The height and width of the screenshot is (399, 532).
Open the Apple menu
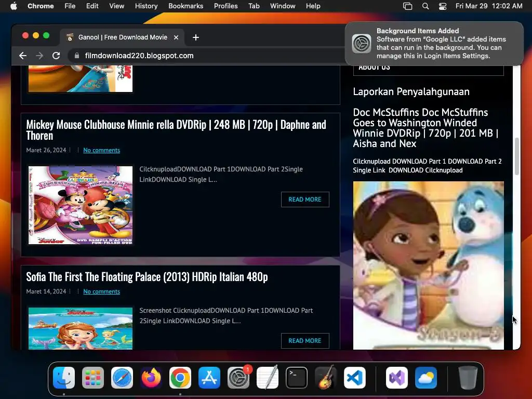coord(14,6)
